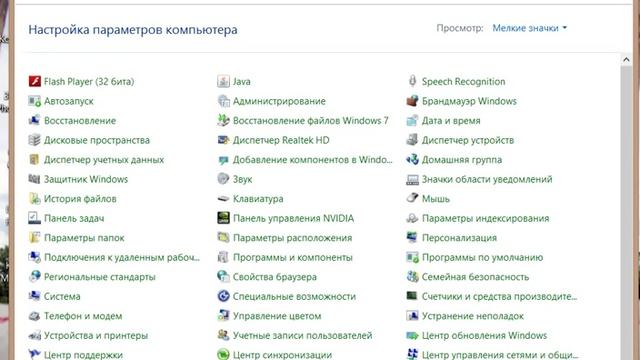Click the Домашняя группа icon
The image size is (640, 360).
coord(412,159)
